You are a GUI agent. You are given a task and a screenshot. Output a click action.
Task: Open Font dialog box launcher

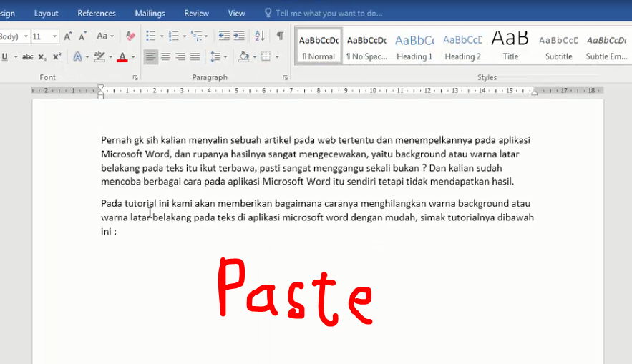point(135,78)
